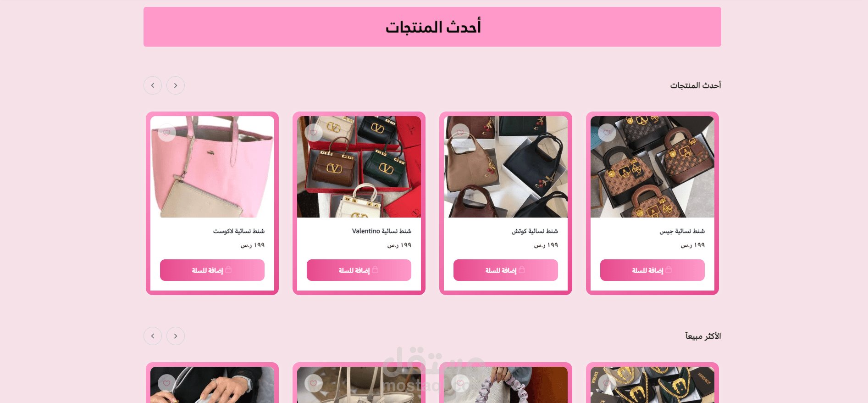Open product title شنط نسائية كوتش
Image resolution: width=868 pixels, height=403 pixels.
pos(535,231)
